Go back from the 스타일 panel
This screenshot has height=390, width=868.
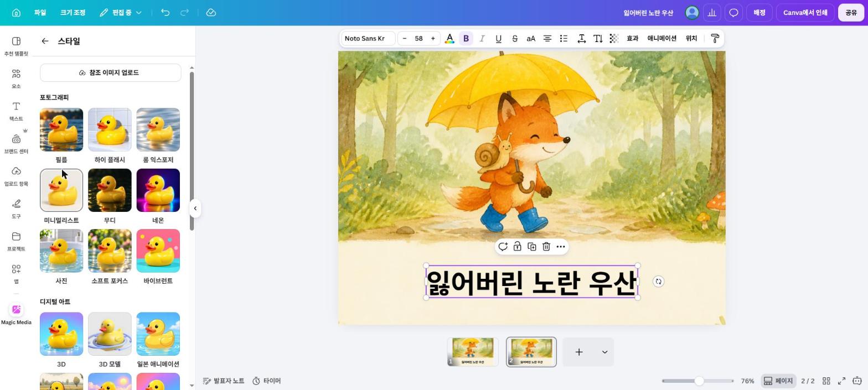(45, 41)
